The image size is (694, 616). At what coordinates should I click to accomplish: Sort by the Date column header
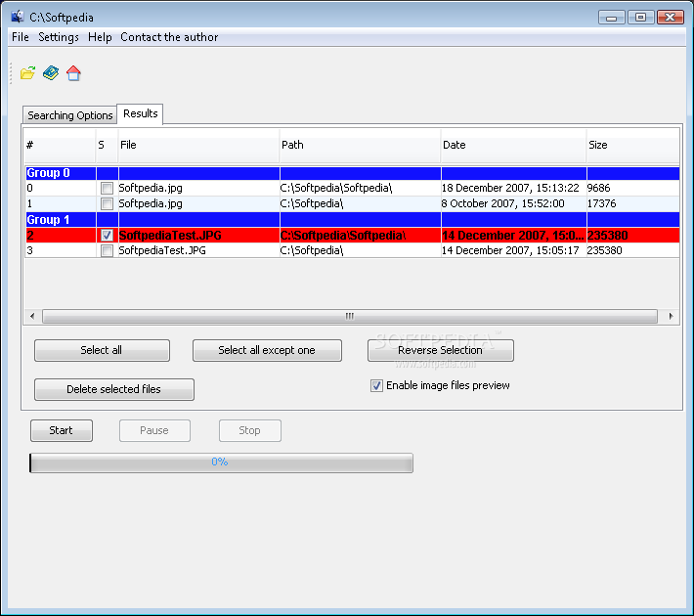click(513, 145)
